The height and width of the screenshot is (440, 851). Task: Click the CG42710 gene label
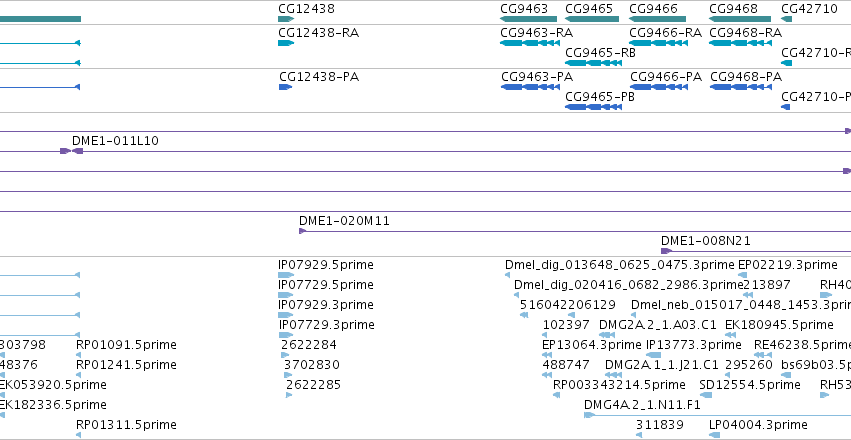point(809,9)
